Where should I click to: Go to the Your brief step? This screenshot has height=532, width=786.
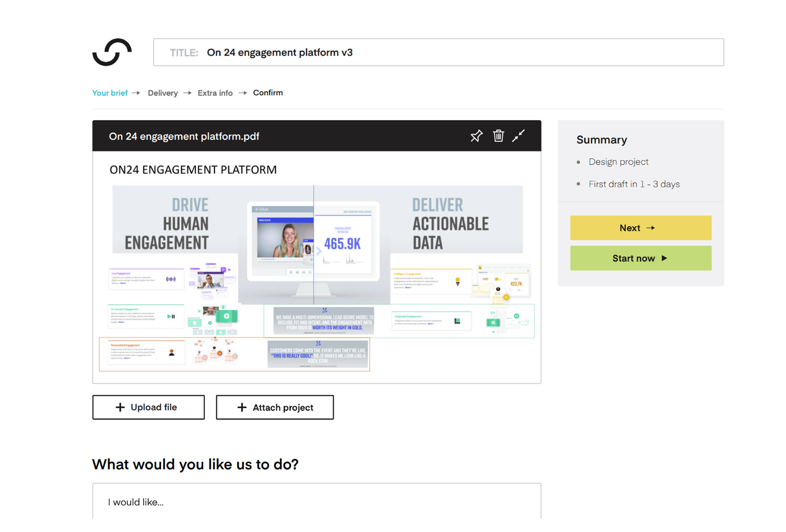pos(110,93)
